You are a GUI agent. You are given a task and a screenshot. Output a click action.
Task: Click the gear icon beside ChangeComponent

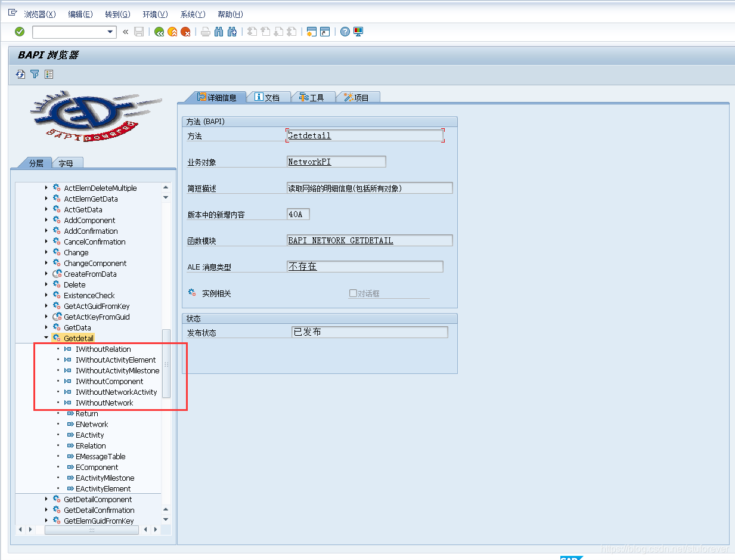click(x=57, y=263)
